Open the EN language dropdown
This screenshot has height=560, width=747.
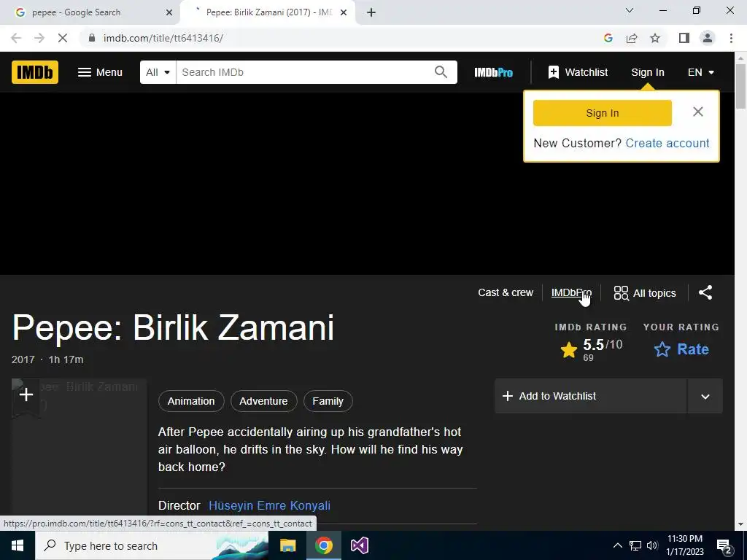(701, 72)
